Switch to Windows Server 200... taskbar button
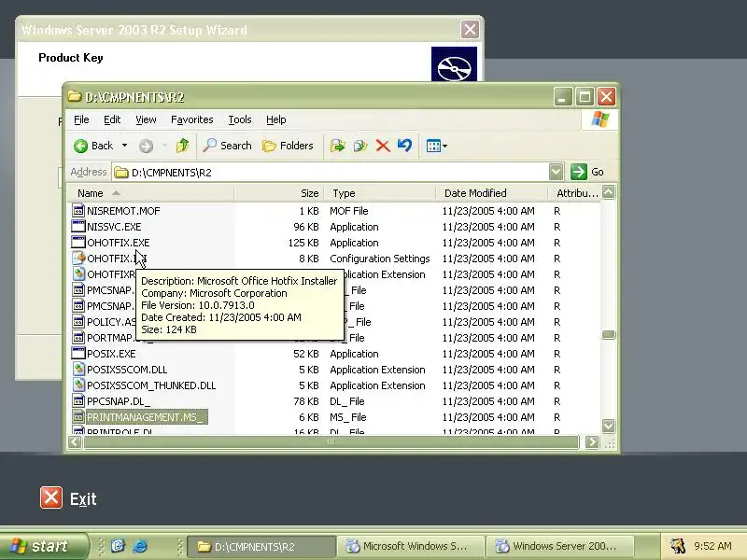 point(559,546)
